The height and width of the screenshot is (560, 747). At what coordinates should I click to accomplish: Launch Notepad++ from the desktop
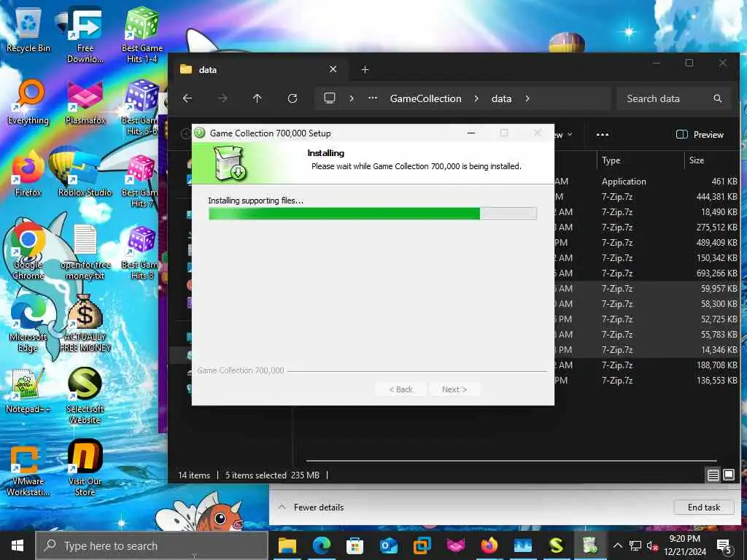coord(28,391)
